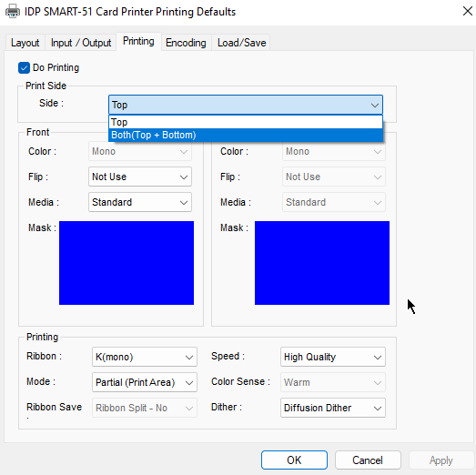Select the Printing tab
Image resolution: width=476 pixels, height=475 pixels.
(138, 41)
